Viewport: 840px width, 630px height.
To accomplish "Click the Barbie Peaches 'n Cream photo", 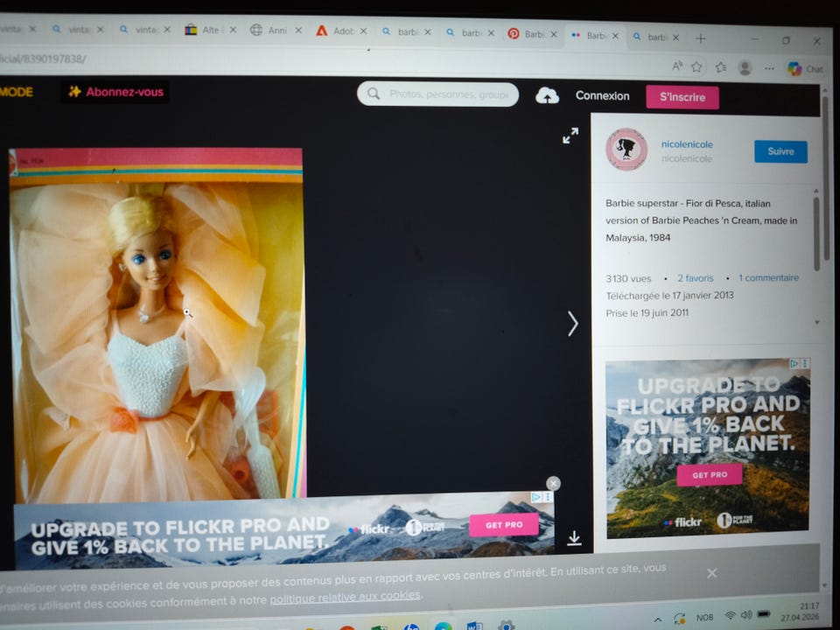I will pyautogui.click(x=157, y=325).
